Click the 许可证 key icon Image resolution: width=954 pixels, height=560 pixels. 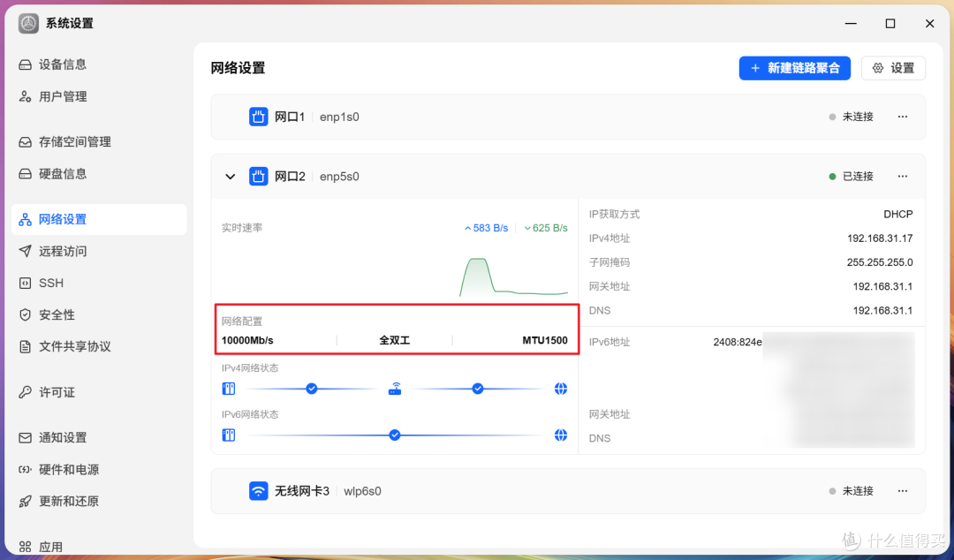(25, 392)
